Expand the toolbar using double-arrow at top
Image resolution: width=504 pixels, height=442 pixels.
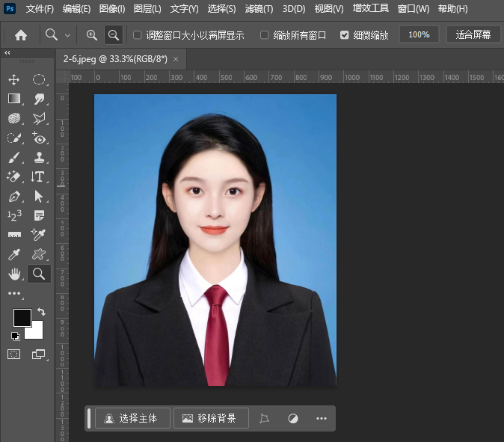tap(7, 53)
